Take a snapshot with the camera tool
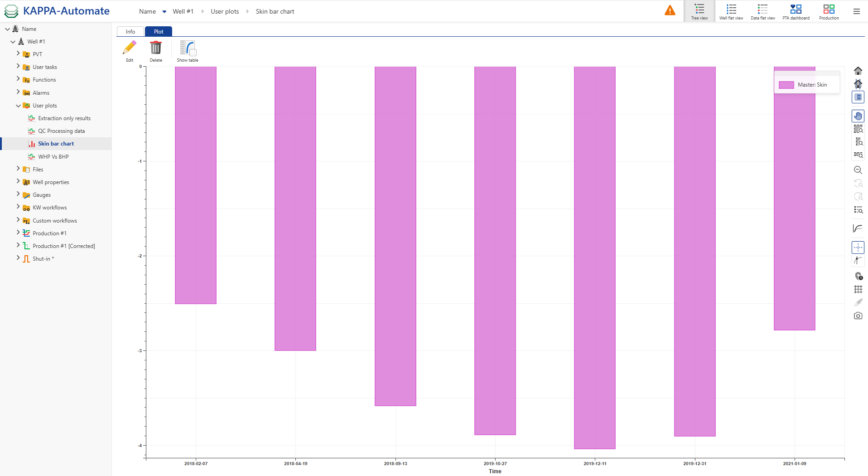 click(858, 316)
